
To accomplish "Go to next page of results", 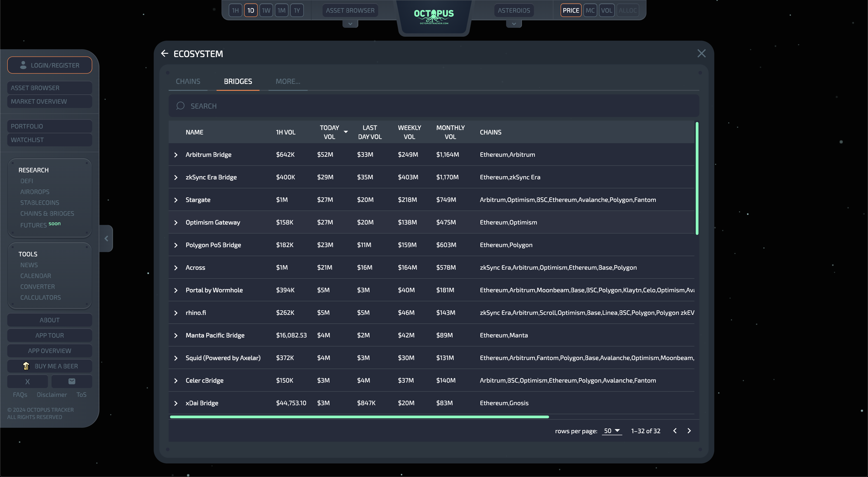I will pyautogui.click(x=689, y=430).
